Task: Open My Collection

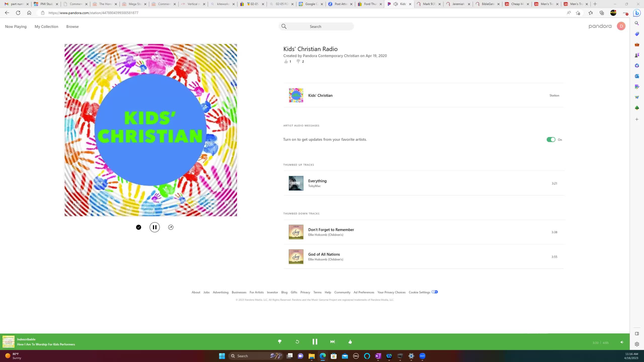Action: click(47, 26)
